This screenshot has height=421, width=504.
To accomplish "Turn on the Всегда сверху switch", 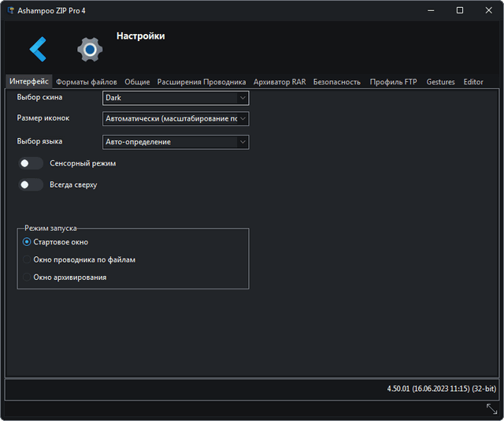I will (31, 184).
